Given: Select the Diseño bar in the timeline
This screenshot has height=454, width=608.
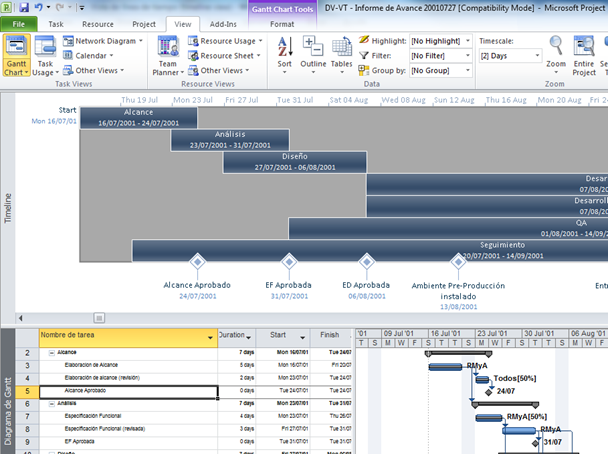Looking at the screenshot, I should coord(295,162).
